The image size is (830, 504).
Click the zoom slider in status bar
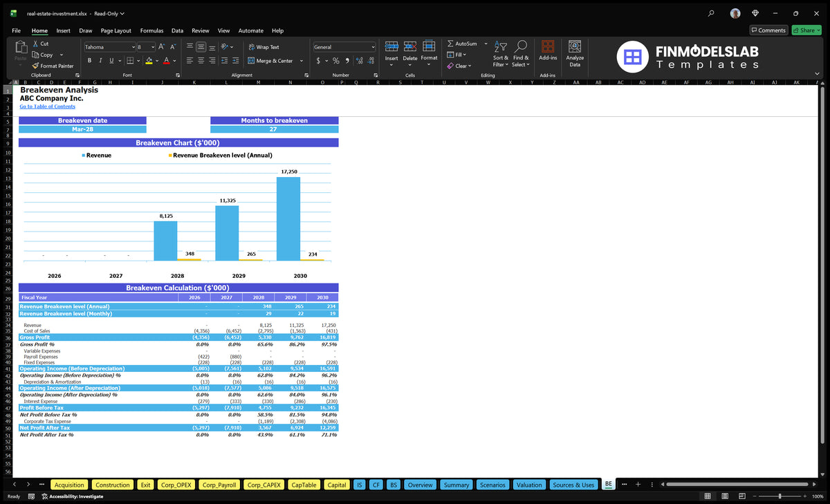tap(780, 496)
